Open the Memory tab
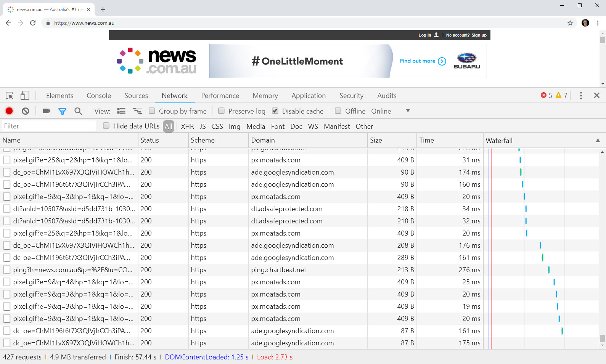 pos(265,96)
